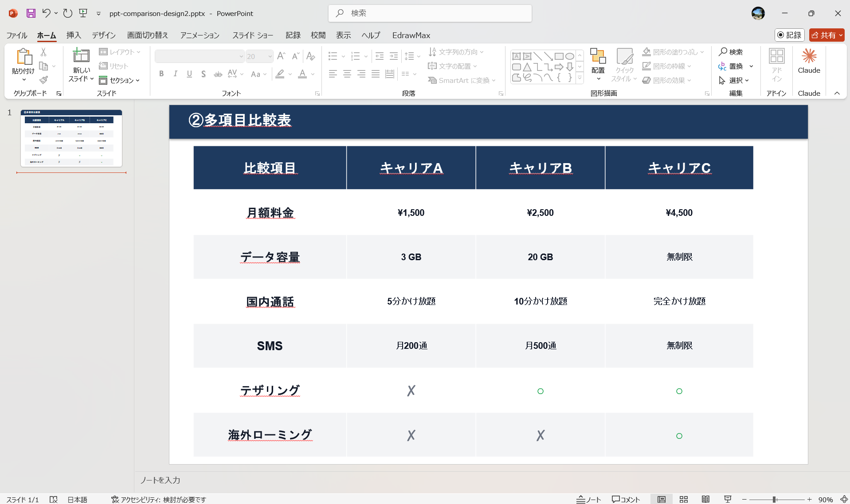Increase font size with large A icon
Viewport: 850px width, 504px height.
pyautogui.click(x=281, y=56)
